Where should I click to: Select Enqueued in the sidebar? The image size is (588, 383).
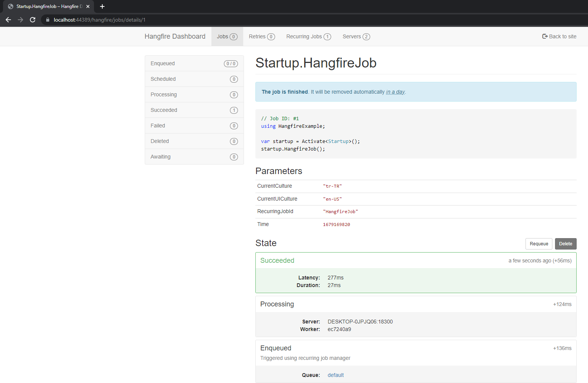194,63
